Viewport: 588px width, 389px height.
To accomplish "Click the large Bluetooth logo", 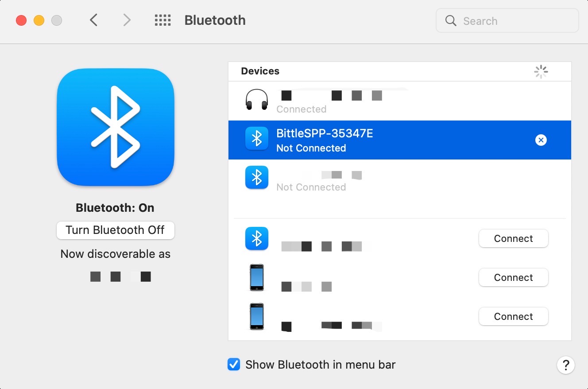I will 115,127.
